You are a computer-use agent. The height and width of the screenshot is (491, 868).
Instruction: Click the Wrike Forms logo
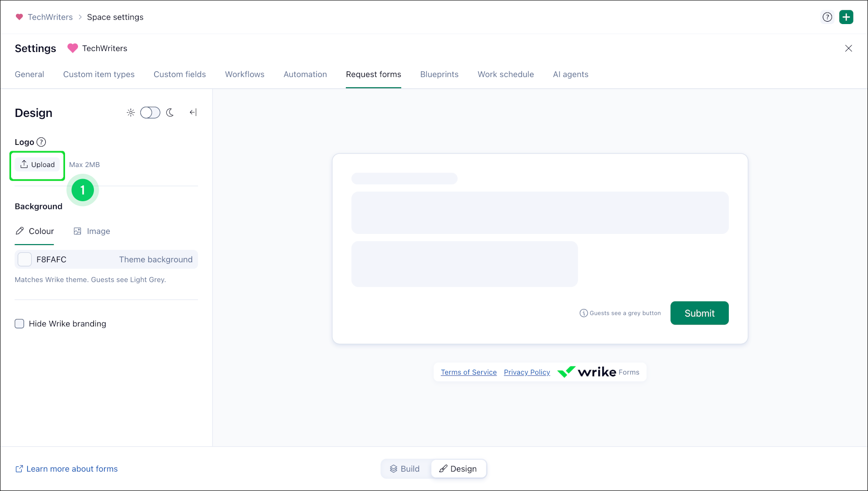tap(598, 372)
